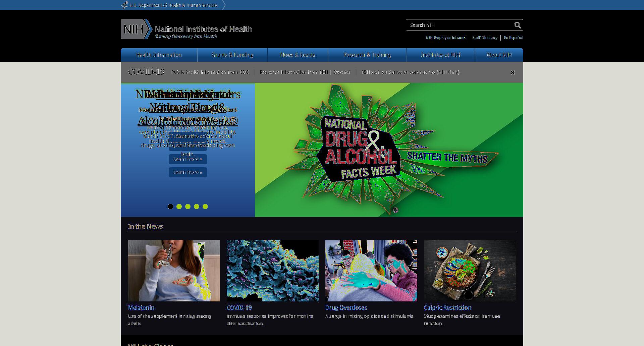The width and height of the screenshot is (644, 346).
Task: Select the first carousel slide dot
Action: coord(170,207)
